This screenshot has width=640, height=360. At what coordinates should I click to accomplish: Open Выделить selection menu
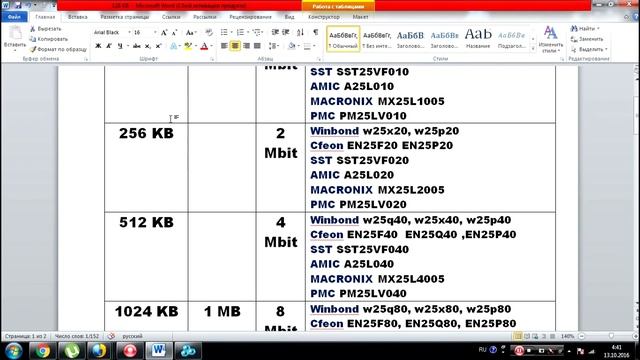click(x=589, y=49)
